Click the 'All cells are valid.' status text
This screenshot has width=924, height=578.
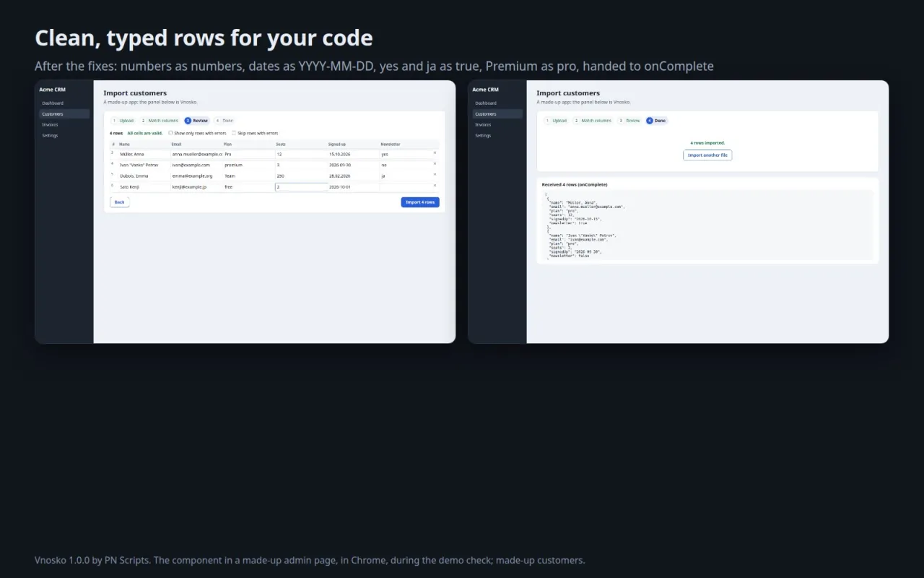coord(145,133)
